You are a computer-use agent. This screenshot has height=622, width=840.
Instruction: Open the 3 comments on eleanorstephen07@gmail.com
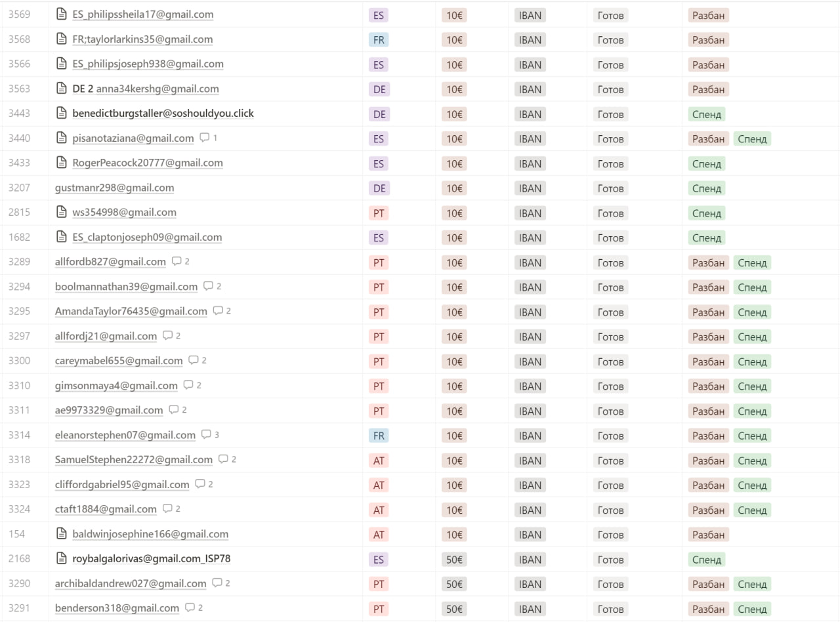[210, 434]
